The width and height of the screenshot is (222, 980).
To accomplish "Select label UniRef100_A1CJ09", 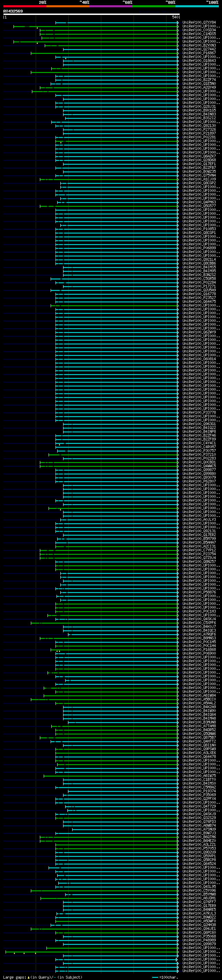I will coord(199,179).
